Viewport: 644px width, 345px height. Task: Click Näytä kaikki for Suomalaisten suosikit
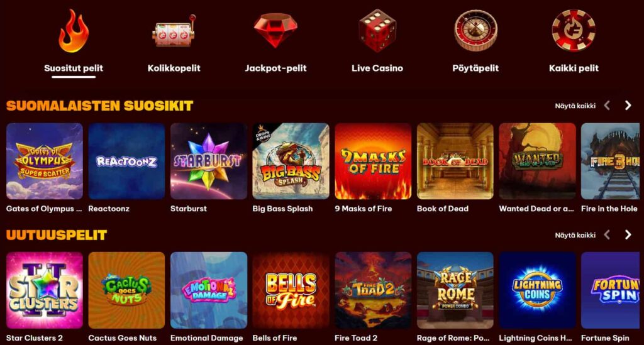pos(575,106)
